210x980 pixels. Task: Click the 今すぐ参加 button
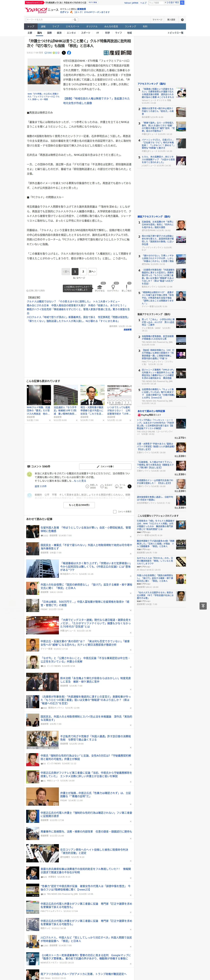[93, 2]
